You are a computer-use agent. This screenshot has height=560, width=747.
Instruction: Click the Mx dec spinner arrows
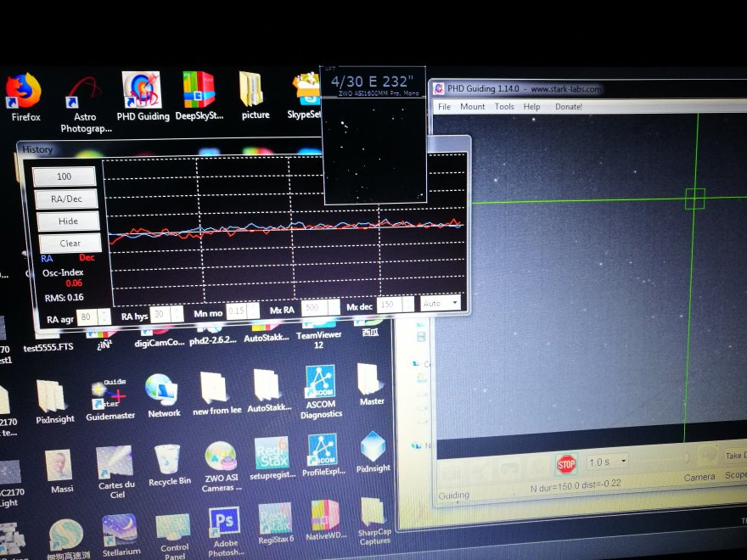pos(408,305)
